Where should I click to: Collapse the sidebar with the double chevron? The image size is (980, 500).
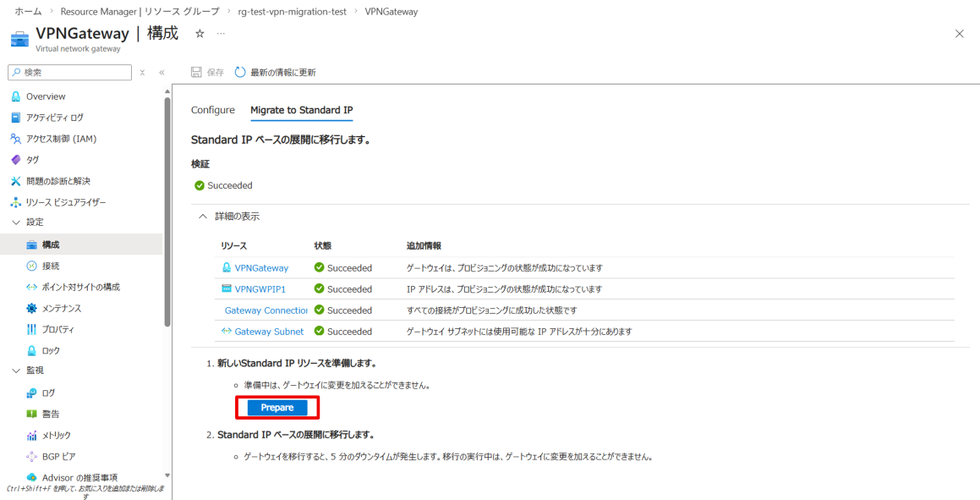pos(162,73)
